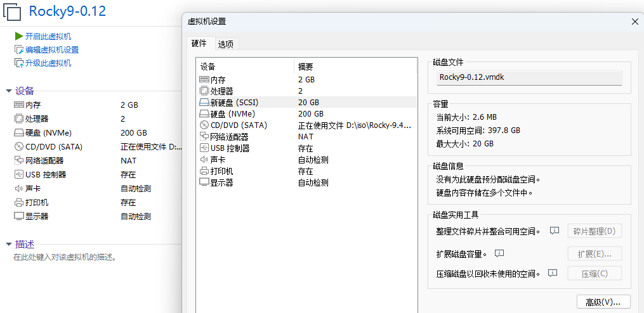Click the edit VM settings icon
The height and width of the screenshot is (313, 644).
click(x=19, y=49)
